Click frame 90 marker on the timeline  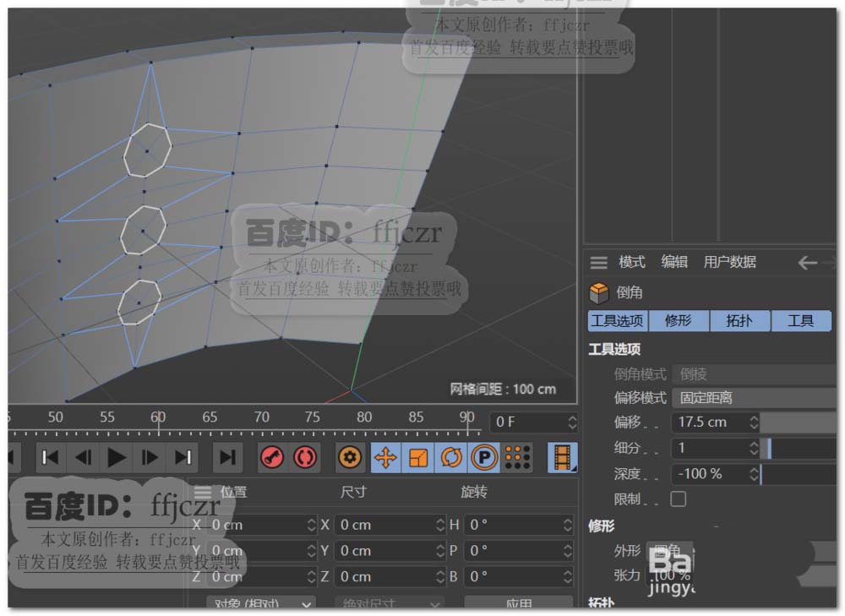point(467,418)
